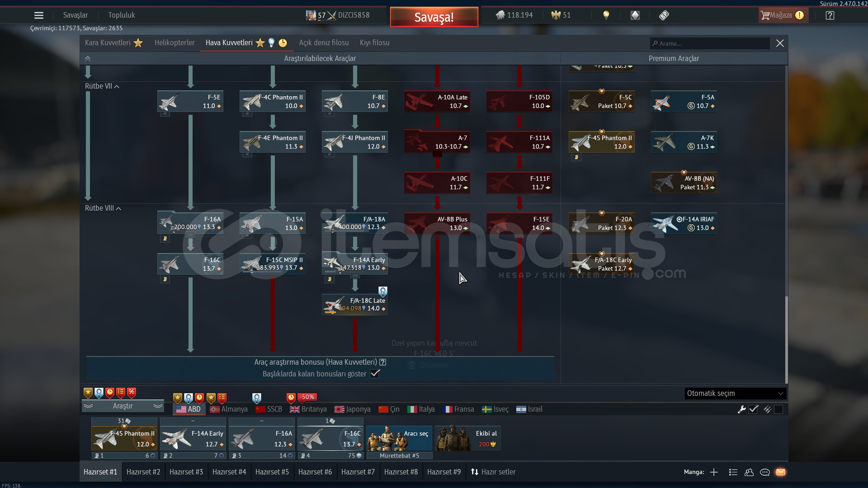This screenshot has width=868, height=488.
Task: Open the chat bubble icon
Action: click(765, 472)
